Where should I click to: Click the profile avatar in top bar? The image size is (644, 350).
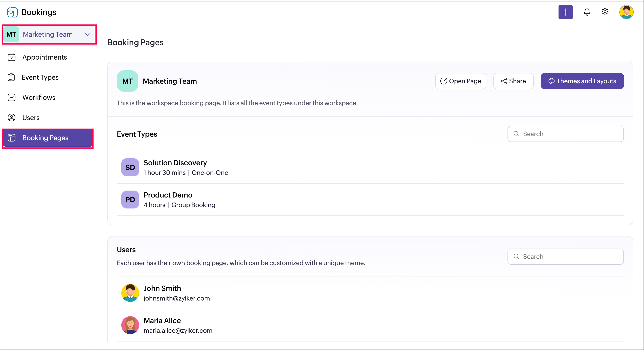click(626, 12)
